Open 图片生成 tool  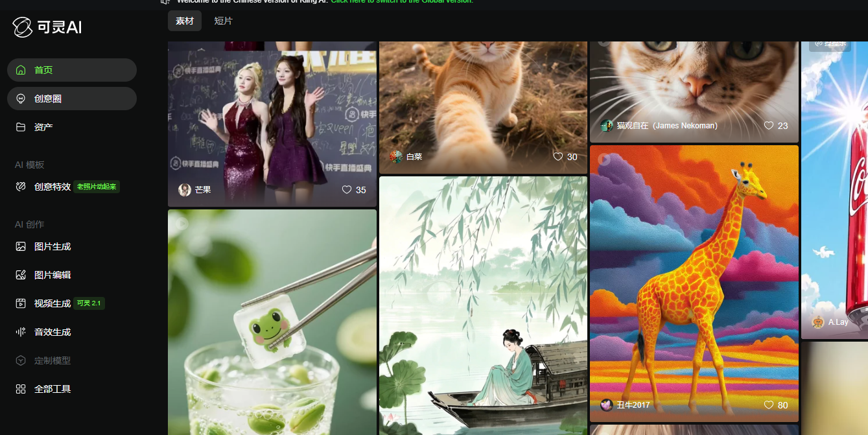[72, 246]
